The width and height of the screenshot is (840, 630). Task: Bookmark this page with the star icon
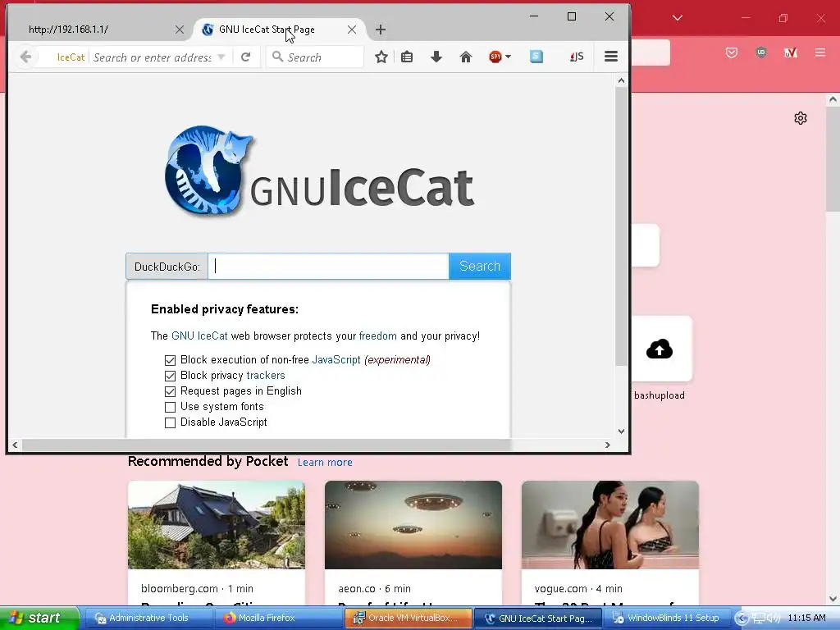[x=381, y=57]
